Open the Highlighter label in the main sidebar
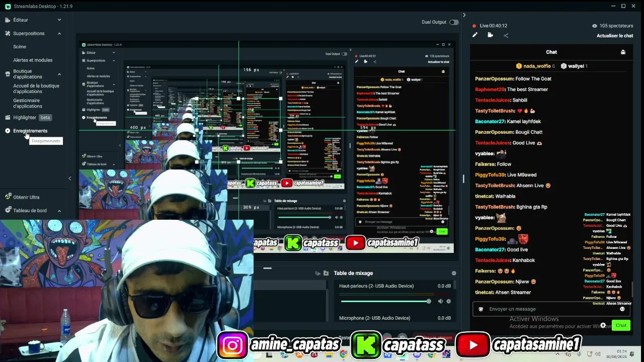 click(x=25, y=118)
